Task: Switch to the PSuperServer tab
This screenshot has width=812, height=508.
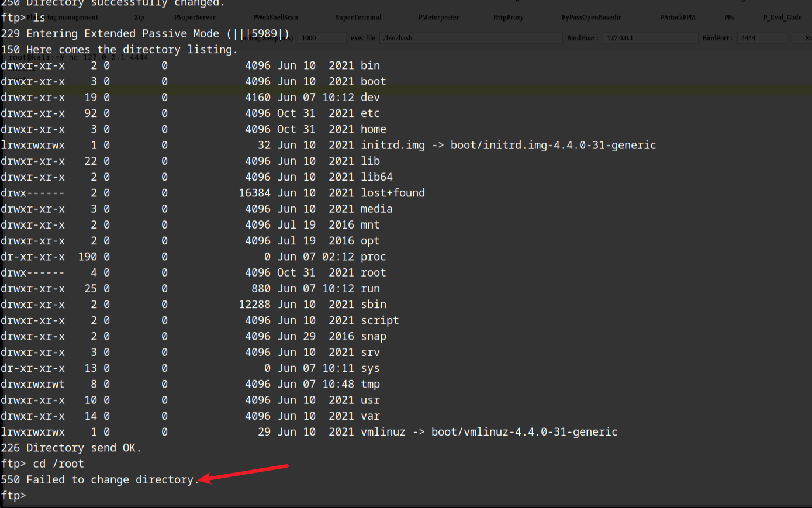Action: coord(195,18)
